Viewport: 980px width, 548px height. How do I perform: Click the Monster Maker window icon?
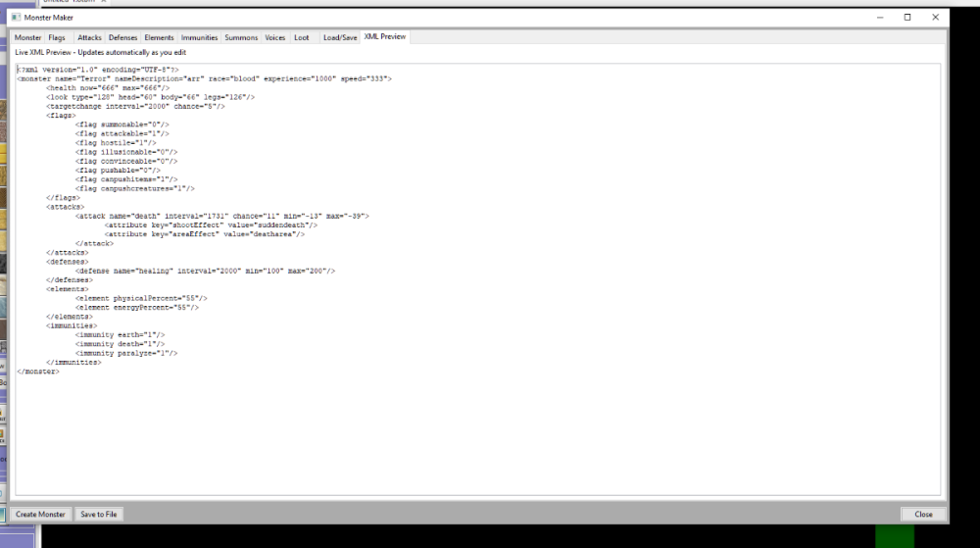16,18
